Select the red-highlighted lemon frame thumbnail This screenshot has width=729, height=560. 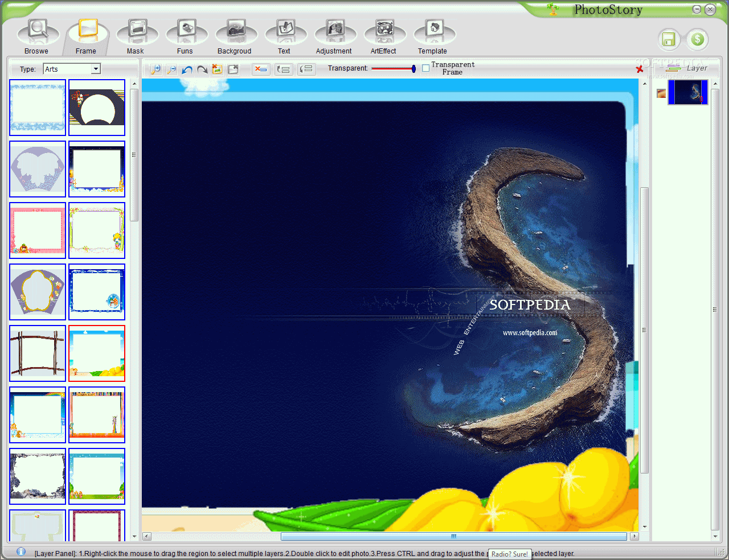coord(97,353)
